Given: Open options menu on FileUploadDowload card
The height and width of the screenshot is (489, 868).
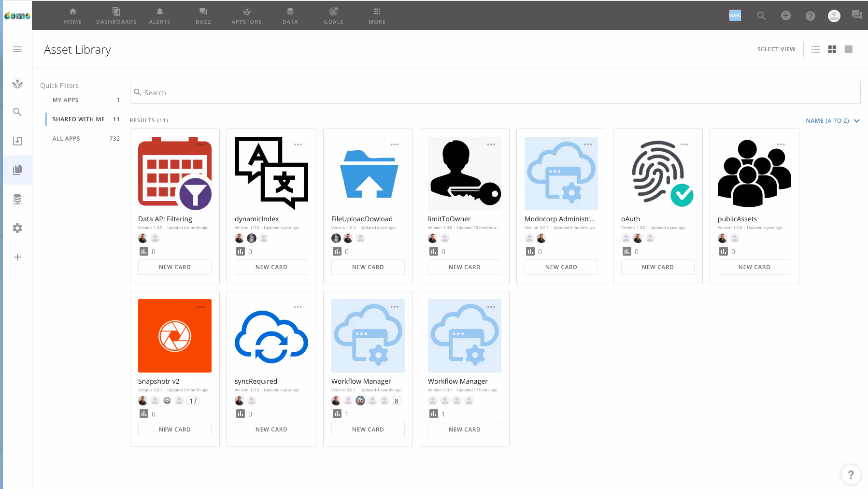Looking at the screenshot, I should pos(395,144).
